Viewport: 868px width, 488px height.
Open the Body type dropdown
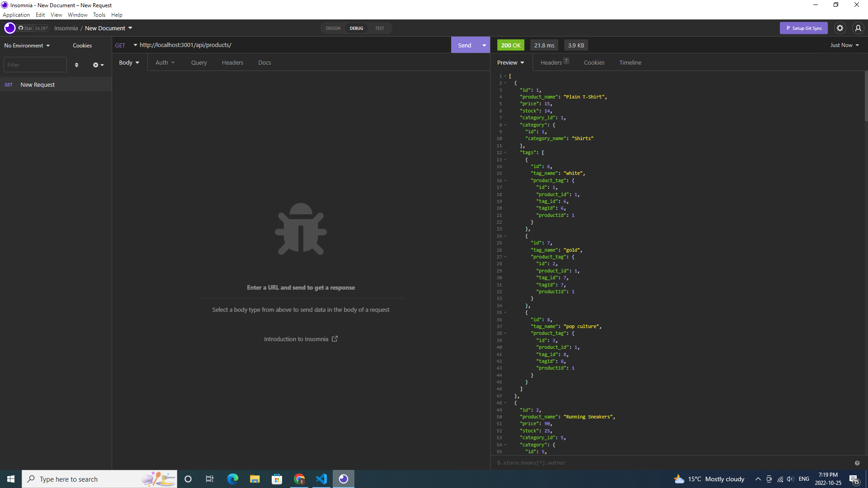129,63
